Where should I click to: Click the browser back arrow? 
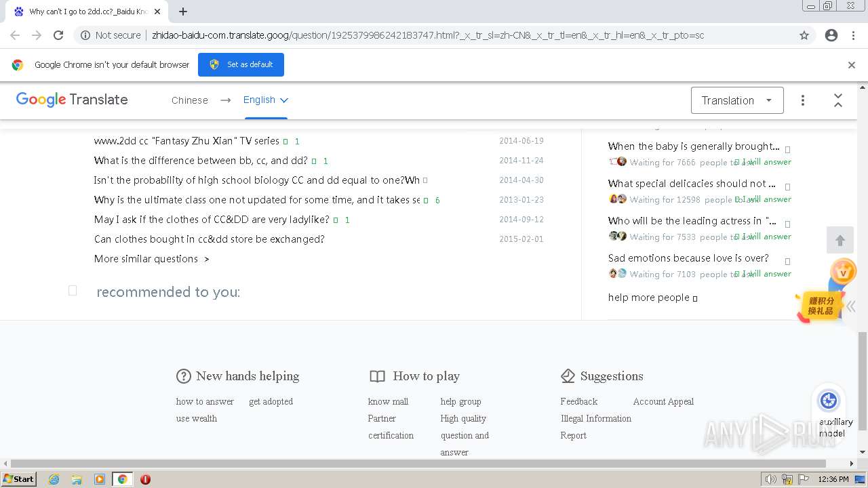coord(15,35)
